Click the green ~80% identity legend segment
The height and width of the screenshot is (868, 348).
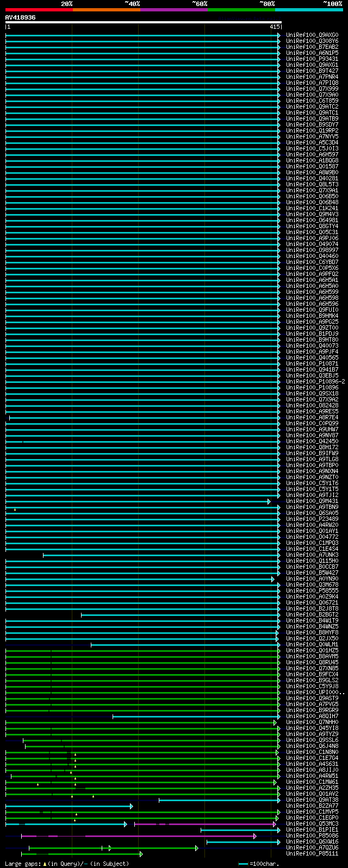point(241,10)
